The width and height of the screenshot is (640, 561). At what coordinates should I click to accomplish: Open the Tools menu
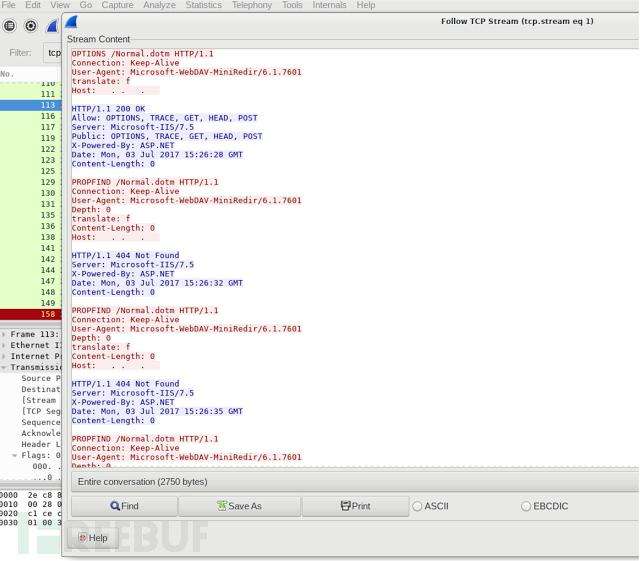292,5
